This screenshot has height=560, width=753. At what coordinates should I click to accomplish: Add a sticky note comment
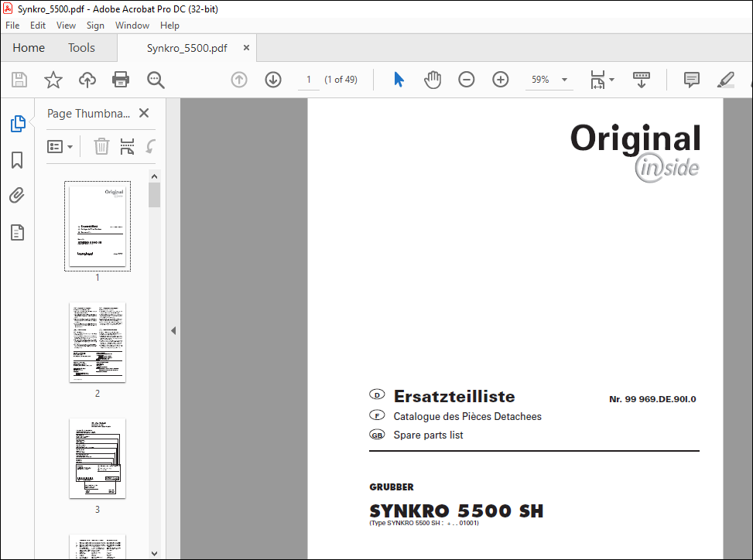pyautogui.click(x=692, y=80)
